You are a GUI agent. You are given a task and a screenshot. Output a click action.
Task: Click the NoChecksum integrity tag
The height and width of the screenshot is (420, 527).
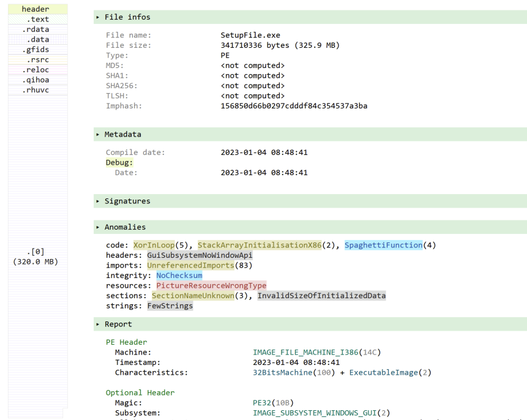(179, 276)
